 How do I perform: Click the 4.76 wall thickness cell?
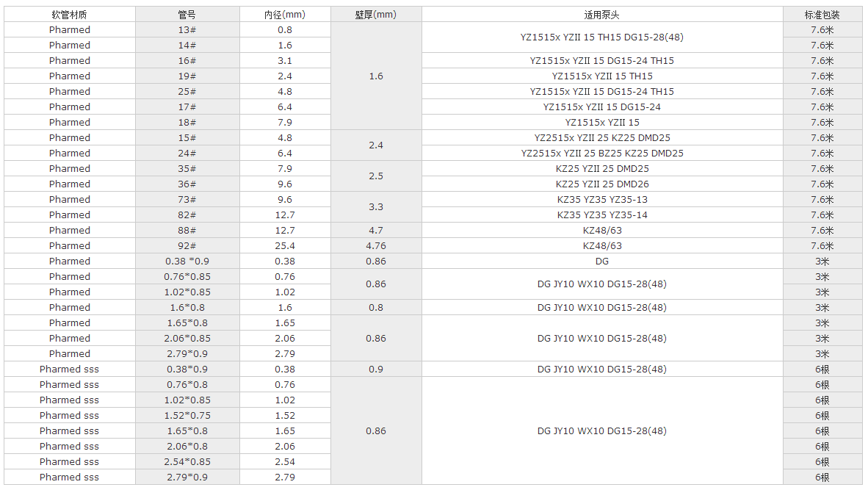click(376, 246)
